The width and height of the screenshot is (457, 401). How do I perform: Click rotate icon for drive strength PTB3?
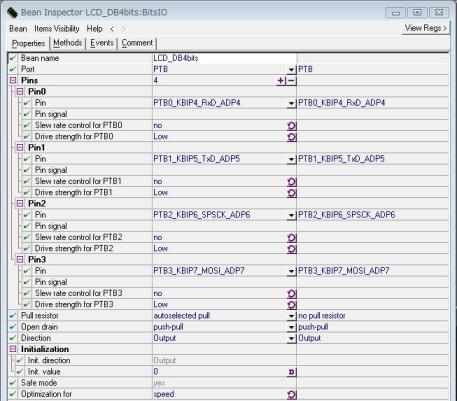[292, 305]
